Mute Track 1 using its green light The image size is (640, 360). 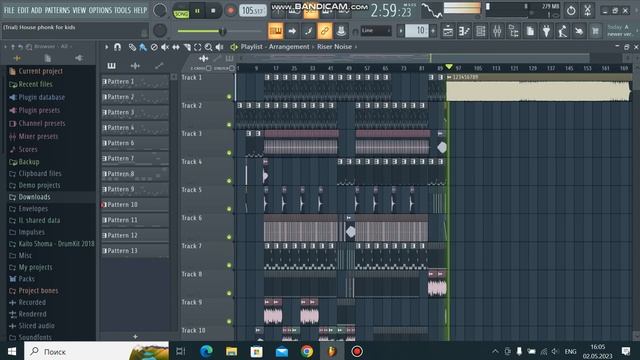tap(229, 97)
